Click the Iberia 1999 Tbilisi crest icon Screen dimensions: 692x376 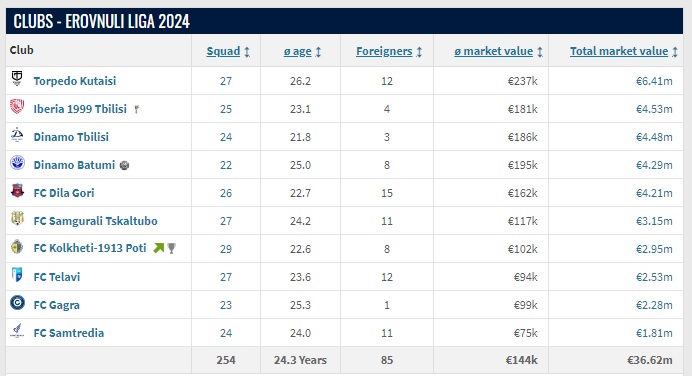(x=17, y=106)
